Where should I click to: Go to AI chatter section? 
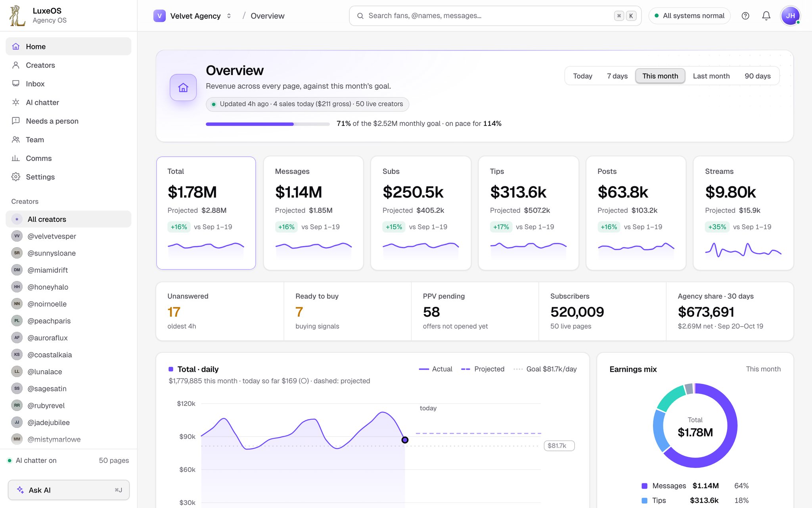pyautogui.click(x=68, y=102)
